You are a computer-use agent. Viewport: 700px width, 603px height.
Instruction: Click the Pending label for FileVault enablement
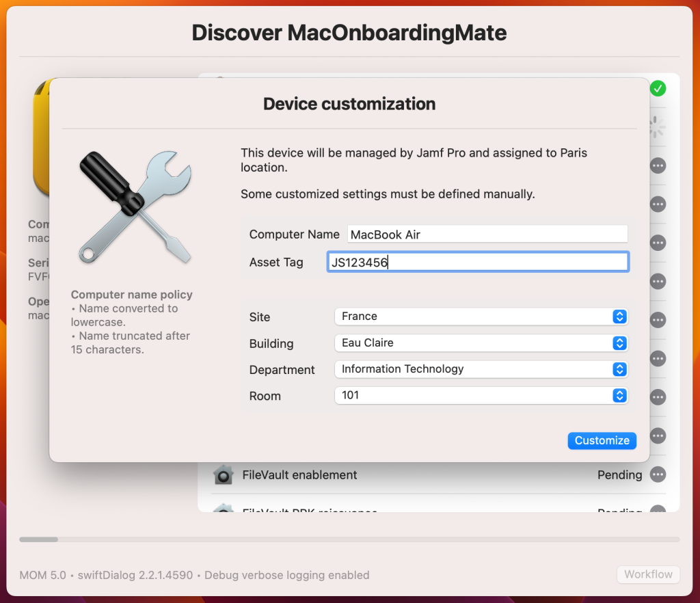coord(619,474)
